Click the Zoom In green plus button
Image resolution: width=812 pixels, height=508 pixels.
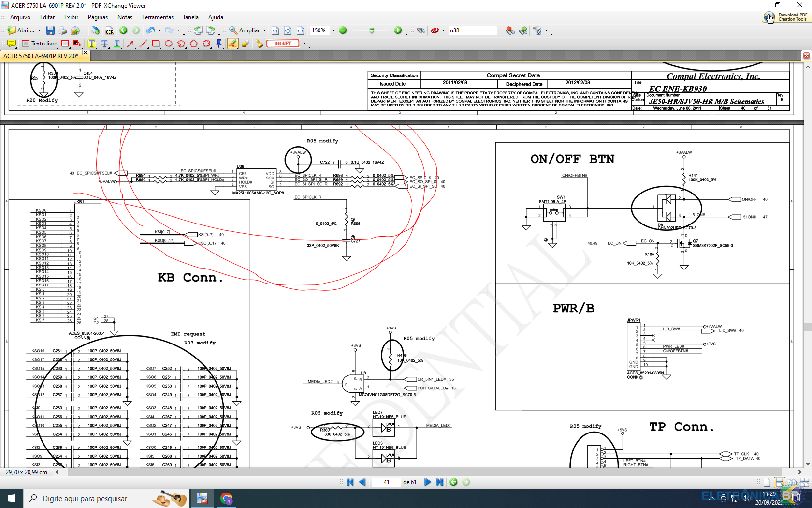(397, 30)
